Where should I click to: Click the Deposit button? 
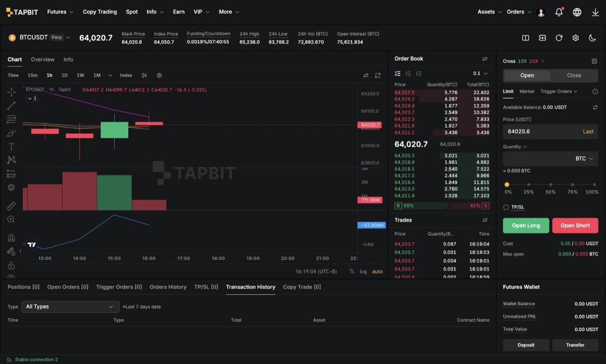click(526, 345)
